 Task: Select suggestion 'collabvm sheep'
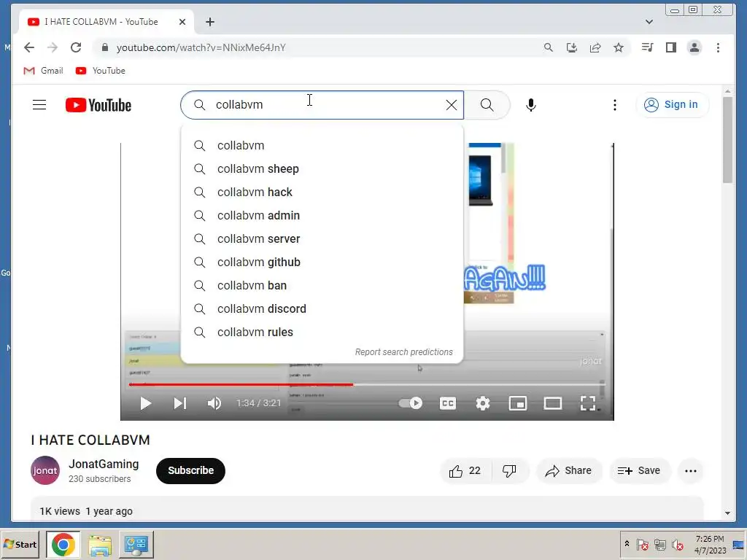coord(322,169)
